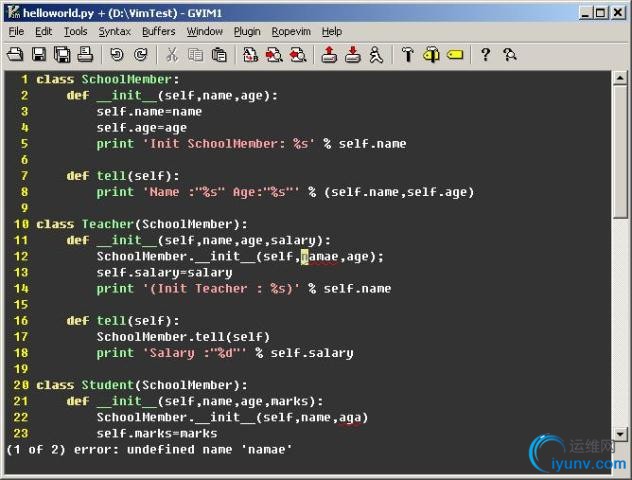Click the Vim logo in title bar
Image resolution: width=632 pixels, height=480 pixels.
click(14, 12)
